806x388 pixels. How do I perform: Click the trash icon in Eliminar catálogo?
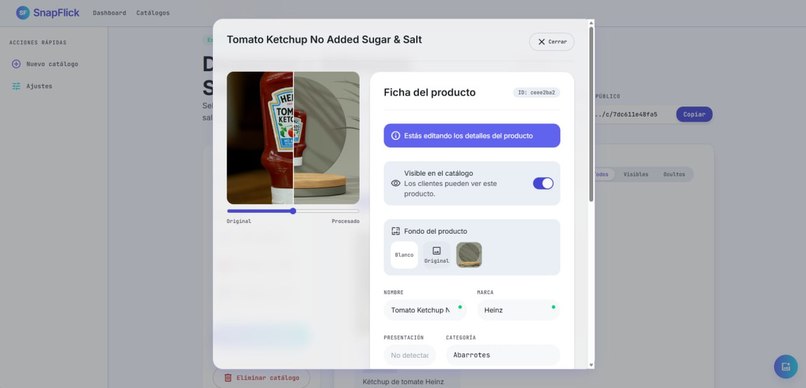click(228, 378)
